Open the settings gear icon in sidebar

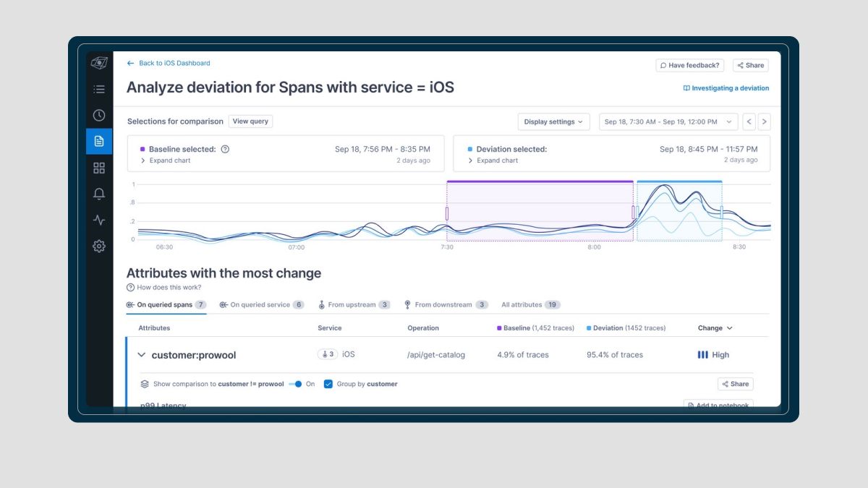click(x=99, y=247)
